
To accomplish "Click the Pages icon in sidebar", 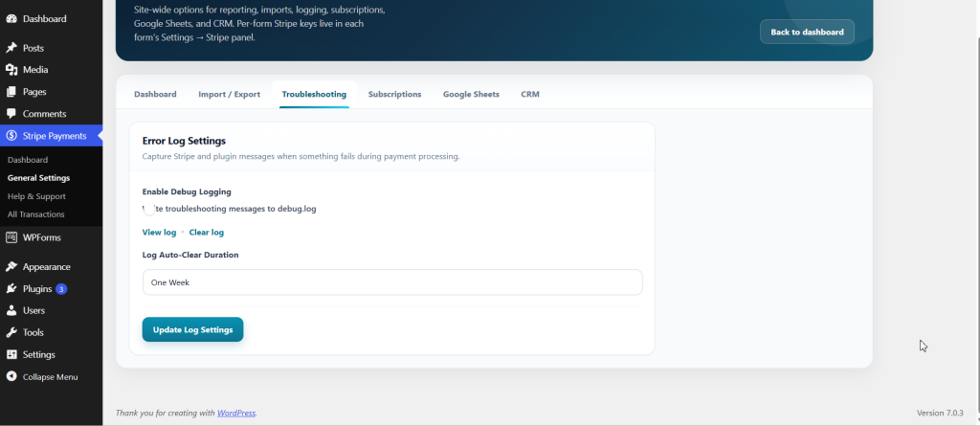I will click(11, 92).
